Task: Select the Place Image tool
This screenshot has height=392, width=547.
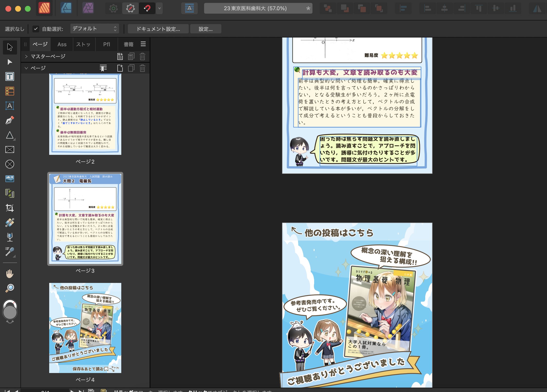Action: (10, 179)
